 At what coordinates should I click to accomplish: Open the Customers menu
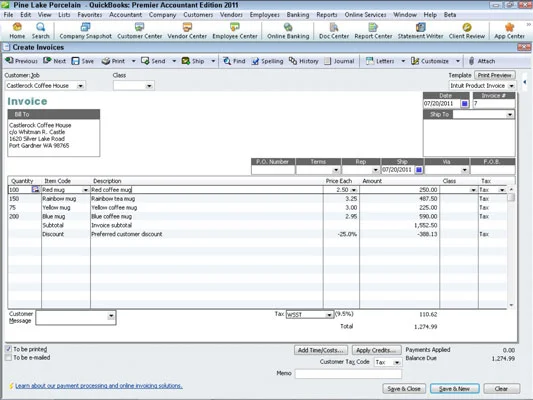[x=198, y=15]
